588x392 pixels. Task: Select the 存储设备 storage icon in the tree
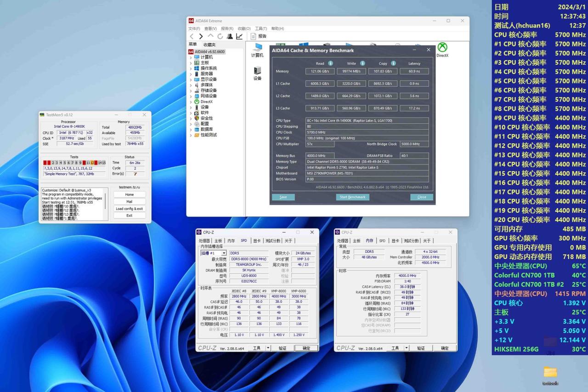tap(197, 91)
